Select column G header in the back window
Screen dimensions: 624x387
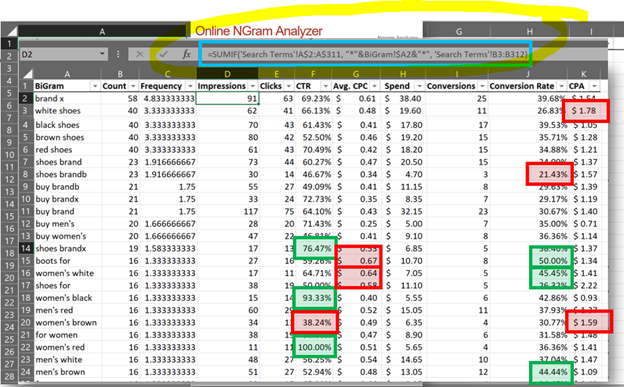pos(459,31)
